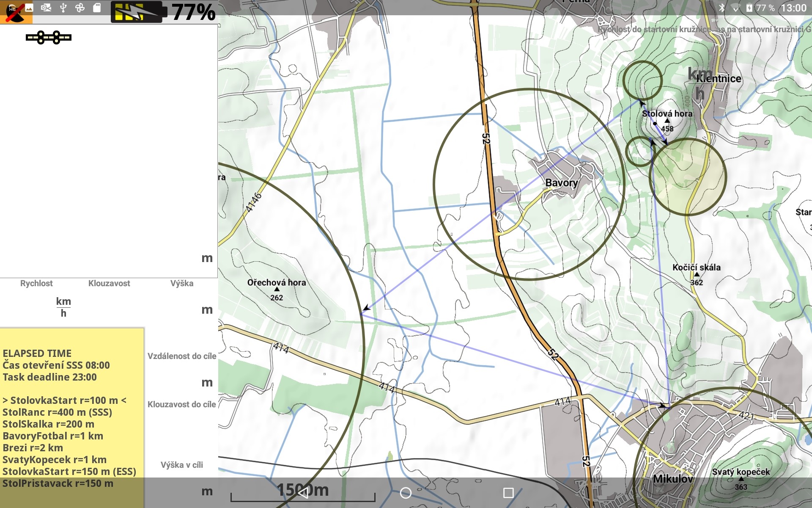
Task: Tap the Android home circle button
Action: [406, 493]
